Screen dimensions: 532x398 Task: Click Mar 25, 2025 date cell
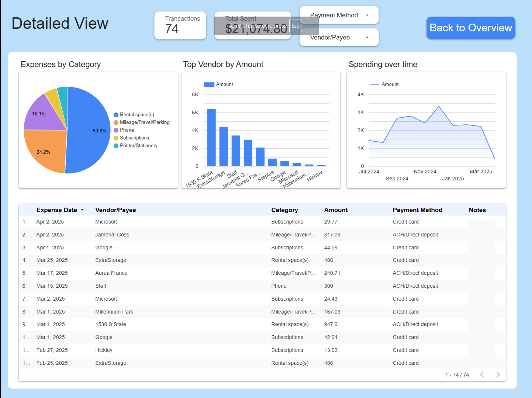click(x=52, y=260)
